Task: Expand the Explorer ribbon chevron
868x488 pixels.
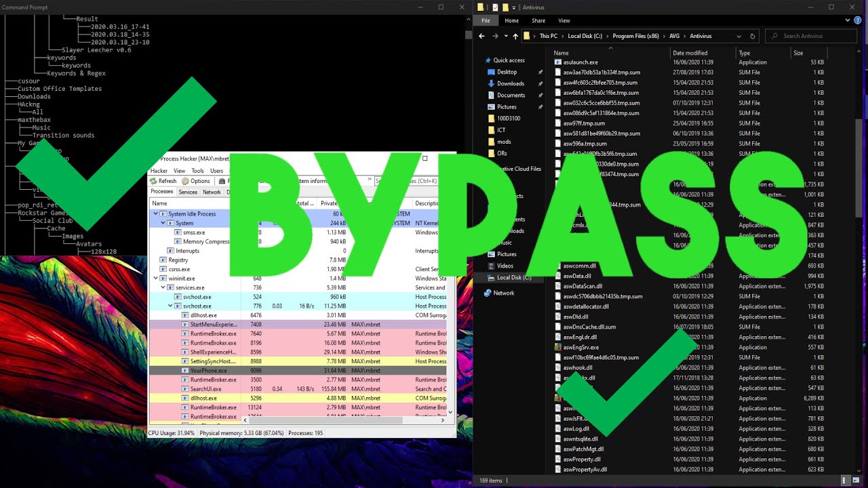Action: (x=848, y=20)
